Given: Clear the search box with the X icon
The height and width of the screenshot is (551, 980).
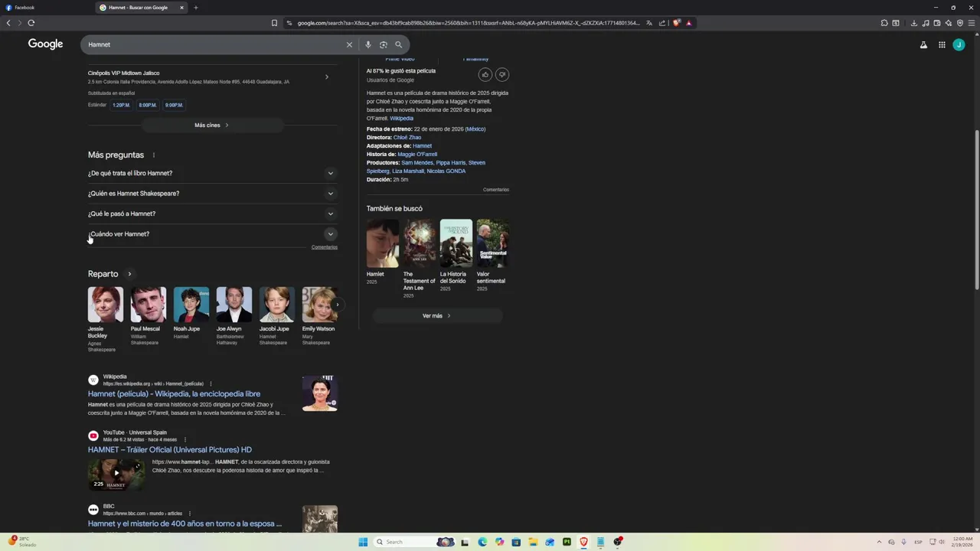Looking at the screenshot, I should coord(349,44).
